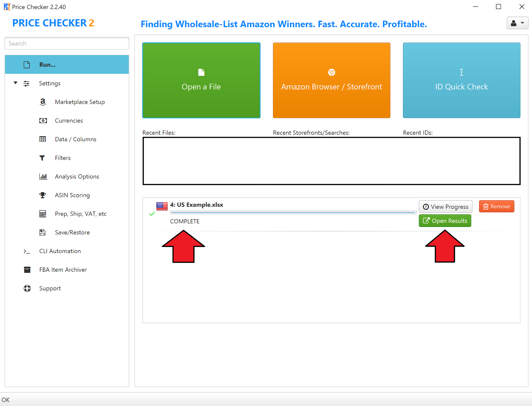Launch Amazon Browser / Storefront tile
This screenshot has width=532, height=406.
pyautogui.click(x=332, y=80)
